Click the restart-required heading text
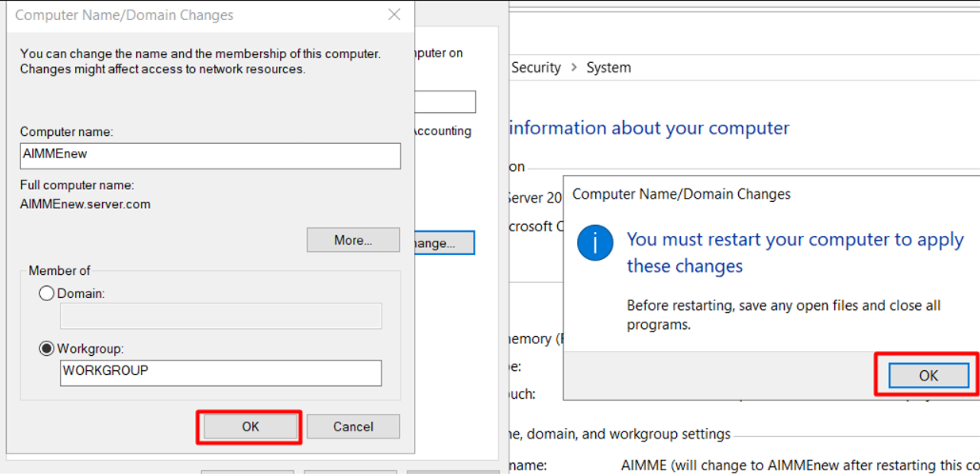Screen dimensions: 980x474 [x=795, y=252]
